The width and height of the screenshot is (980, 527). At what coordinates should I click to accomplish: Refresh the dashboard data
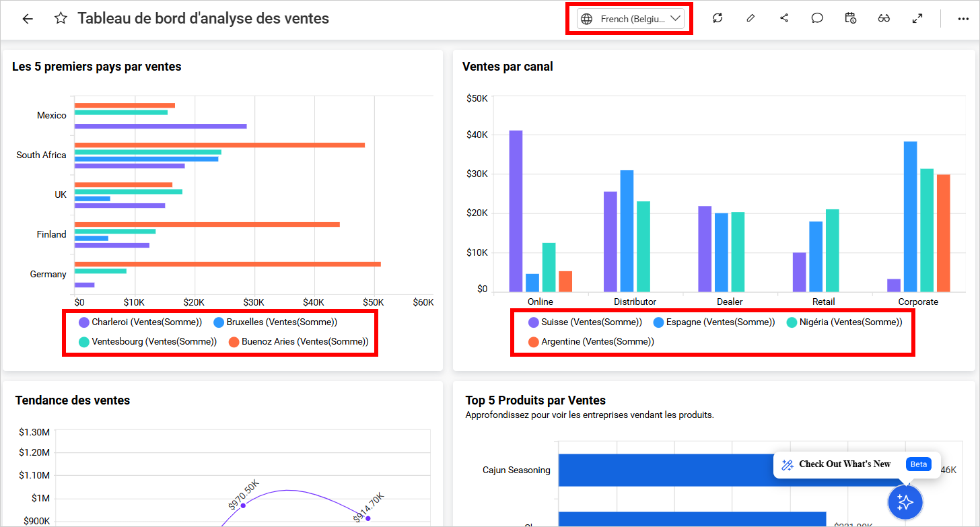click(717, 17)
